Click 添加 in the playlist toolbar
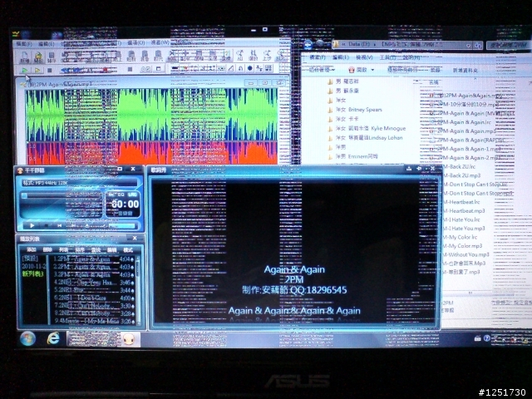Screen dimensions: 532x399 (x=32, y=249)
